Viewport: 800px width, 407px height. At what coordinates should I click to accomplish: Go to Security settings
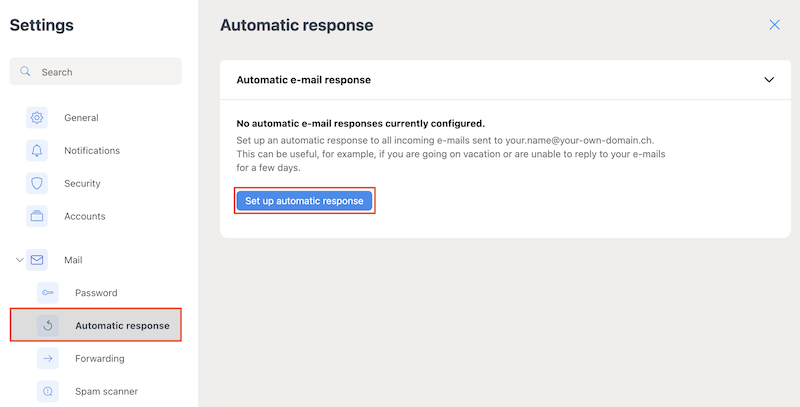click(82, 184)
